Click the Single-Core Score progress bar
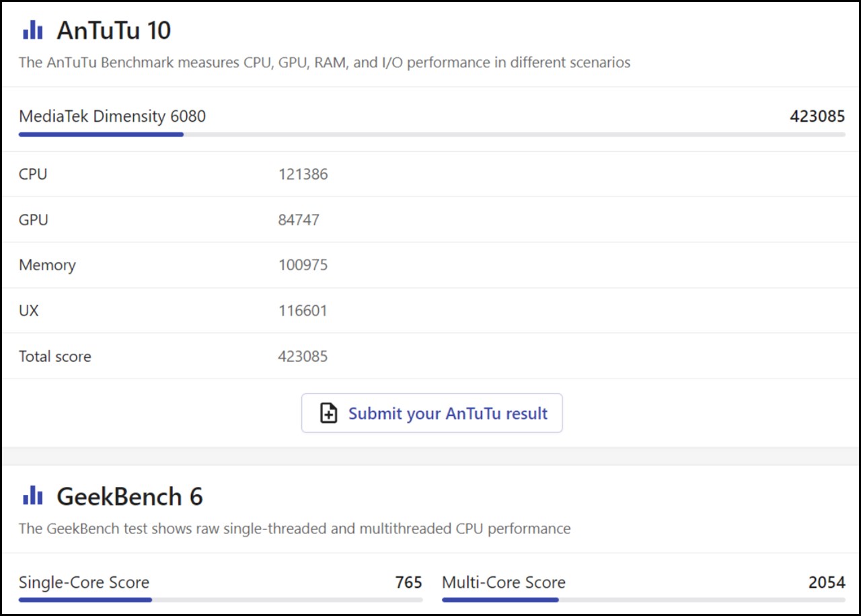 (220, 599)
